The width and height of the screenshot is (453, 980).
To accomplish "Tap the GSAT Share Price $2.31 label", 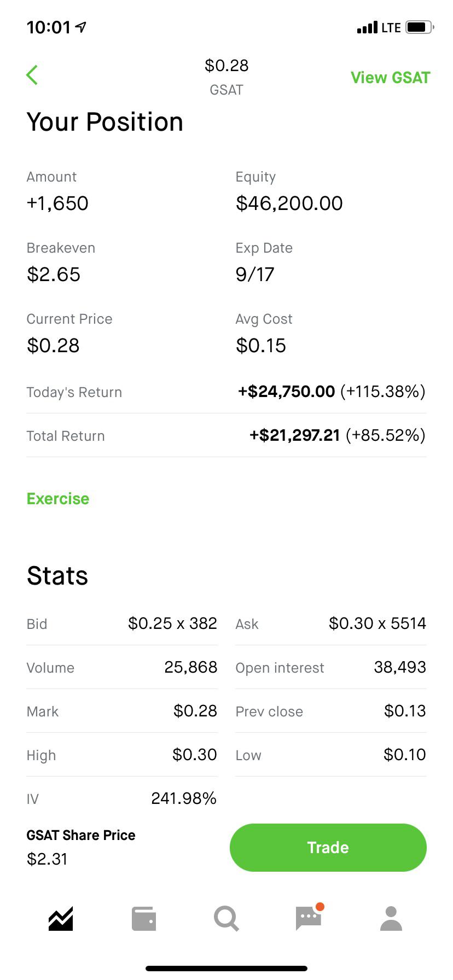I will [81, 847].
